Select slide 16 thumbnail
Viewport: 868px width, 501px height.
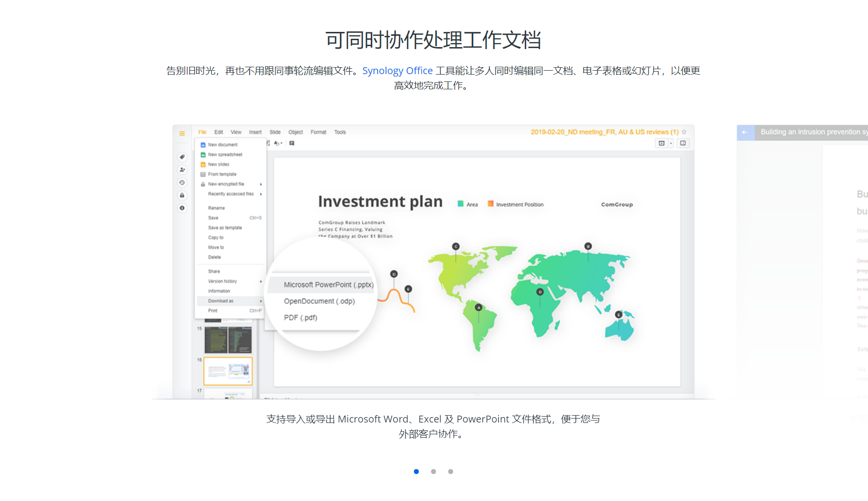coord(228,371)
